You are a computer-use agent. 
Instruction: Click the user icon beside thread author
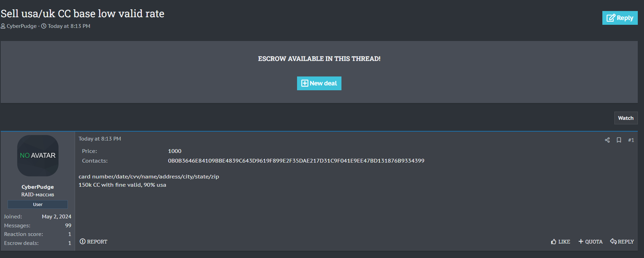[x=3, y=26]
